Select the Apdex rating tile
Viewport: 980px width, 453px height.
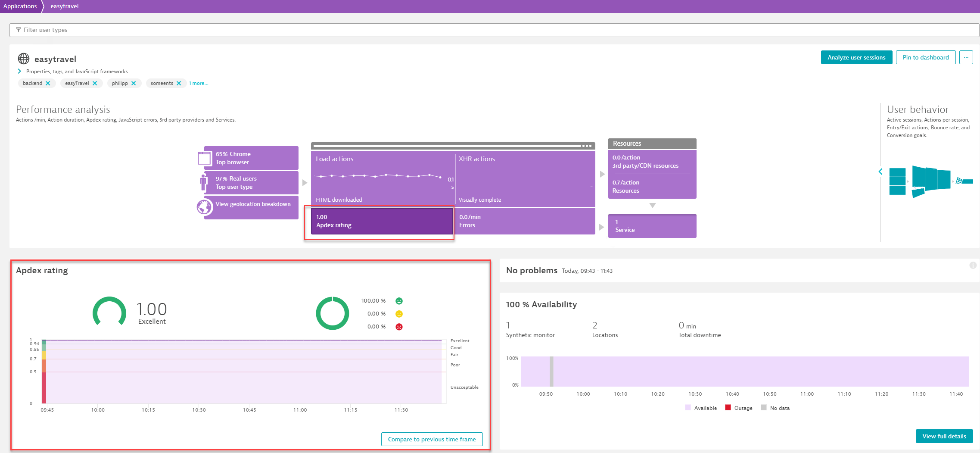[382, 221]
